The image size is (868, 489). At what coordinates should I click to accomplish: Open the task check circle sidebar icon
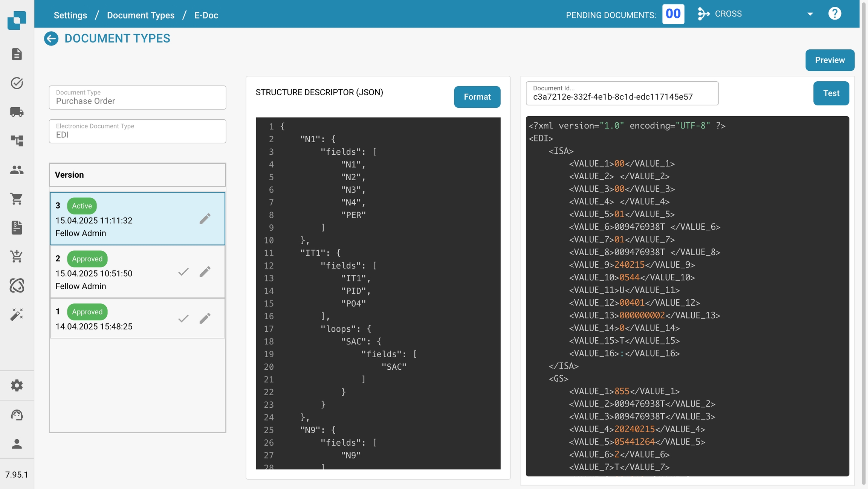pos(17,83)
